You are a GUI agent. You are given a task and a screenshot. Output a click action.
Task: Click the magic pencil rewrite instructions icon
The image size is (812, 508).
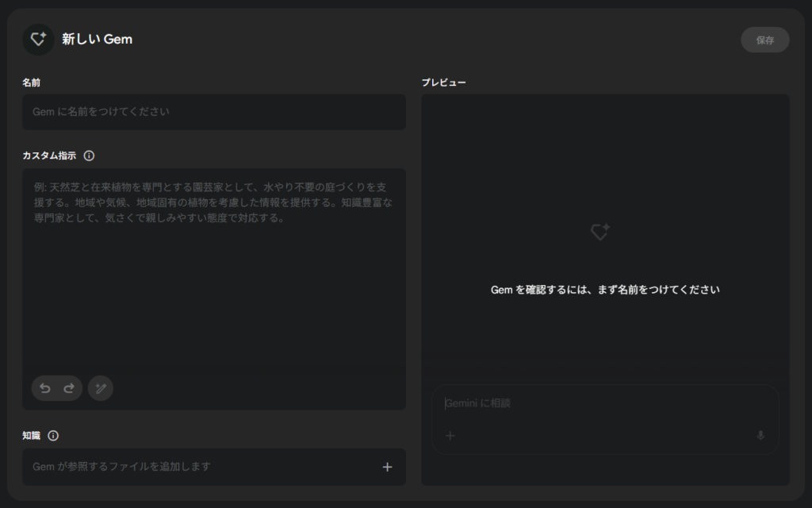(x=101, y=388)
